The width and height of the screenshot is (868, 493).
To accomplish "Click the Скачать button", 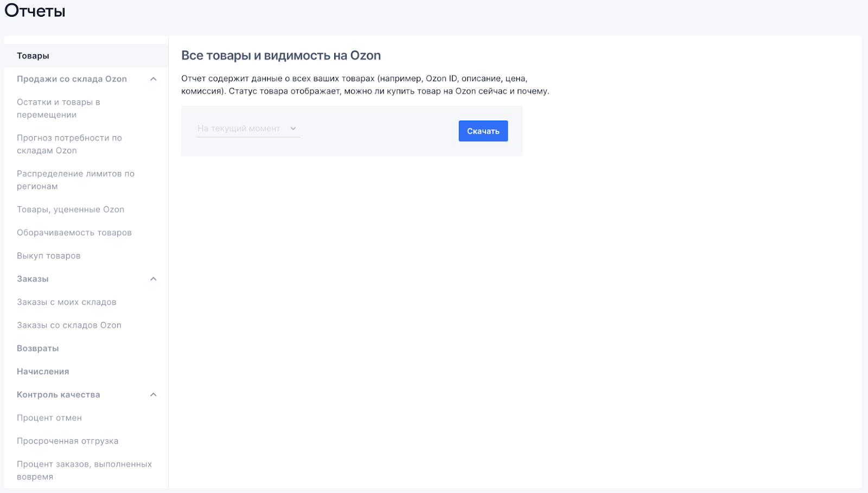I will click(x=483, y=131).
